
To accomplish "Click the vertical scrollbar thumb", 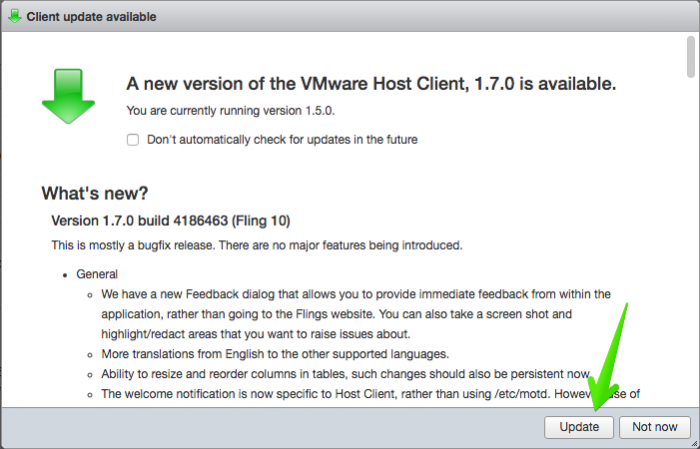I will coord(691,57).
